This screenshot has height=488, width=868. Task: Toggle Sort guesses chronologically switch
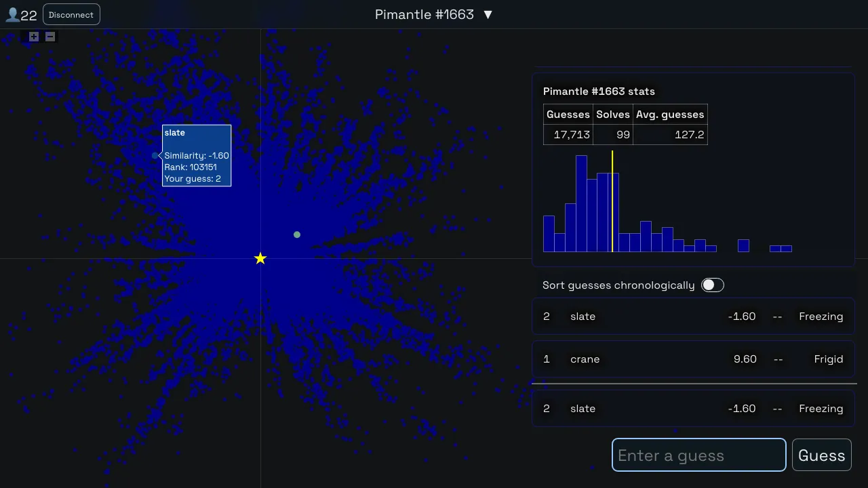click(x=713, y=285)
